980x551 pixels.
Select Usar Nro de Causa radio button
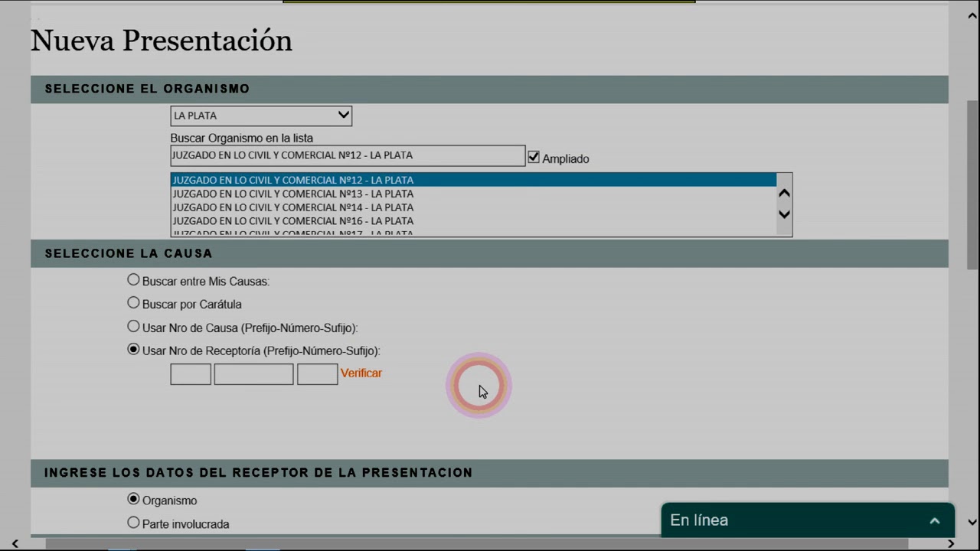133,327
